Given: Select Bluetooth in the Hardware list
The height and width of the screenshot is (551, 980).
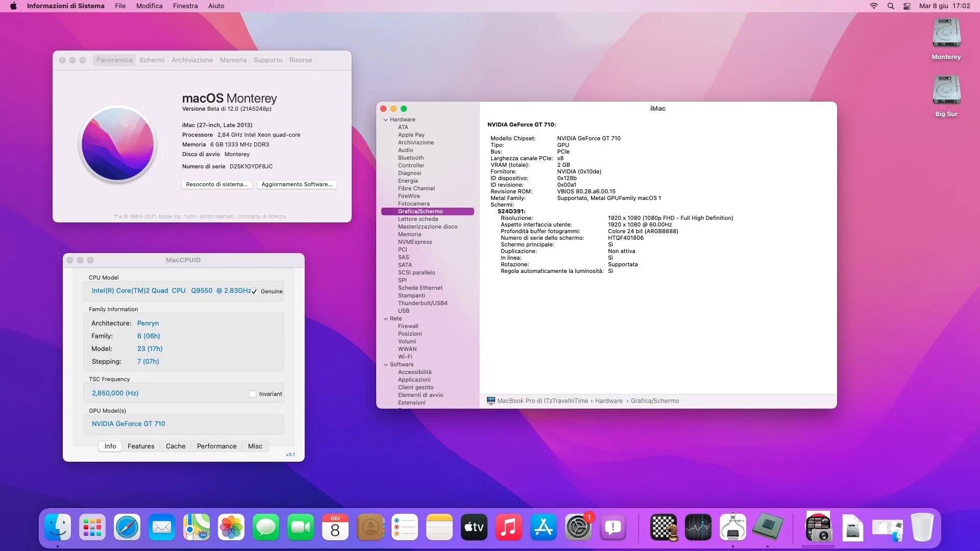Looking at the screenshot, I should click(411, 158).
